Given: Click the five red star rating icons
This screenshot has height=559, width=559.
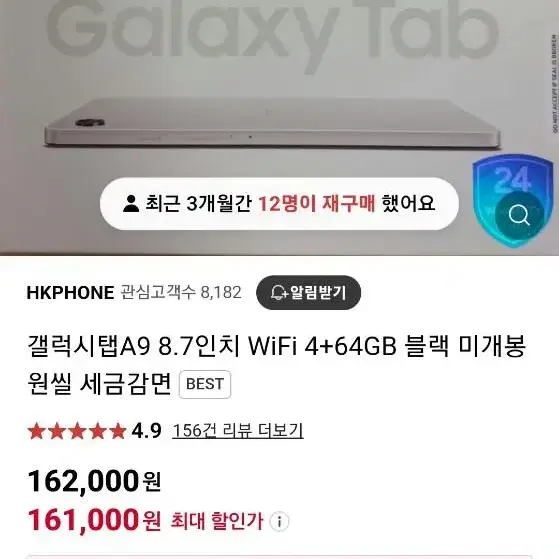Looking at the screenshot, I should (77, 431).
